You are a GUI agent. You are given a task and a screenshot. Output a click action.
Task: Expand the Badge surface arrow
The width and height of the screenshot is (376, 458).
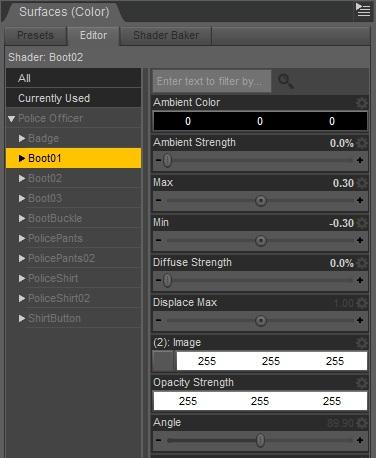[22, 138]
